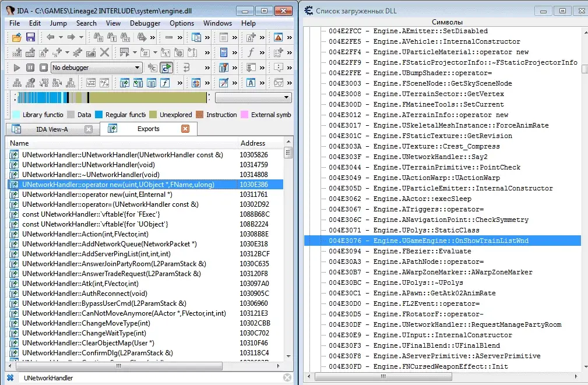Image resolution: width=588 pixels, height=385 pixels.
Task: Select the Exports tab
Action: click(x=148, y=129)
